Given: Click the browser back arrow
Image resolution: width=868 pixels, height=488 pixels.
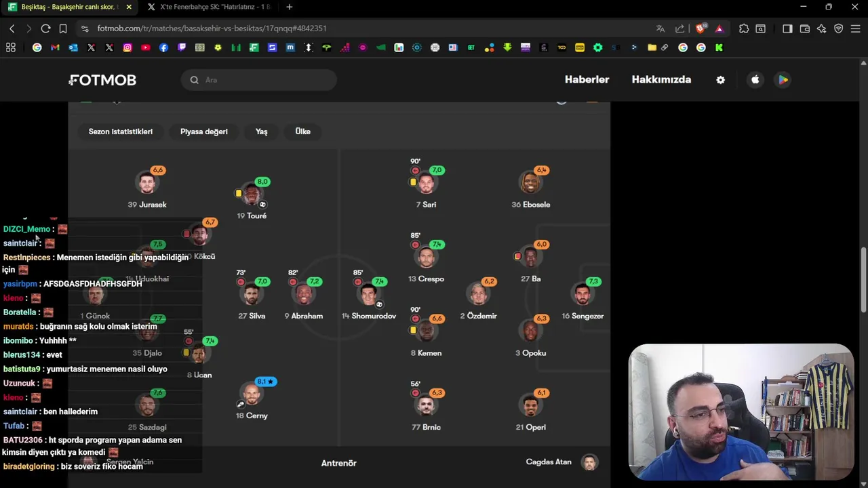Looking at the screenshot, I should pos(12,28).
